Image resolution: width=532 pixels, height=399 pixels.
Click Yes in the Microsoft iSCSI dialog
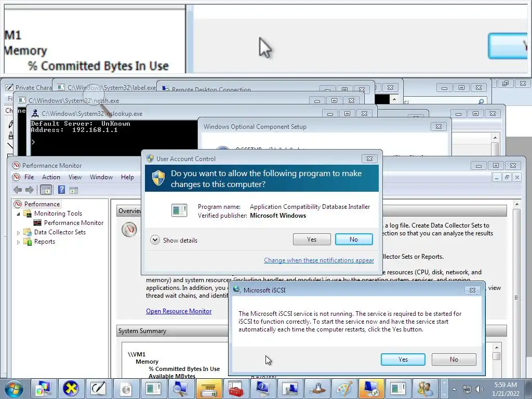(x=403, y=360)
